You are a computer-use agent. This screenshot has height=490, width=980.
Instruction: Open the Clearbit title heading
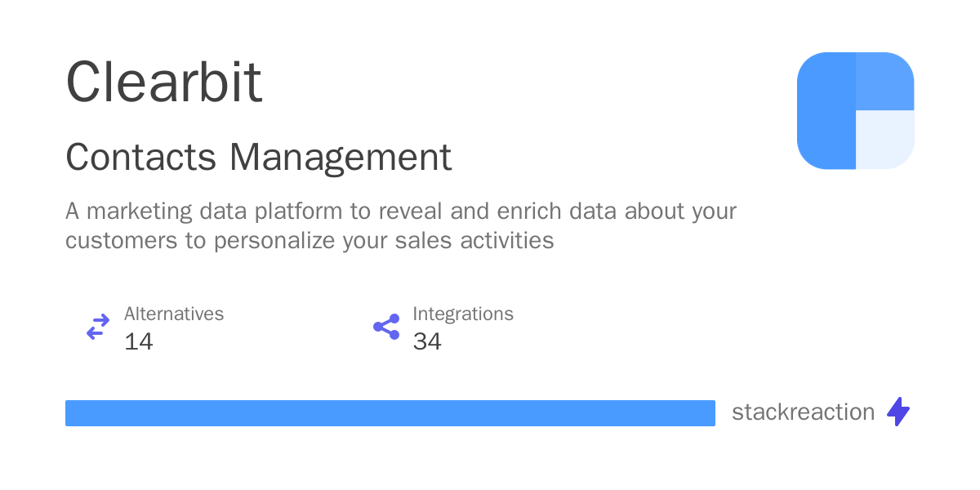pos(163,82)
